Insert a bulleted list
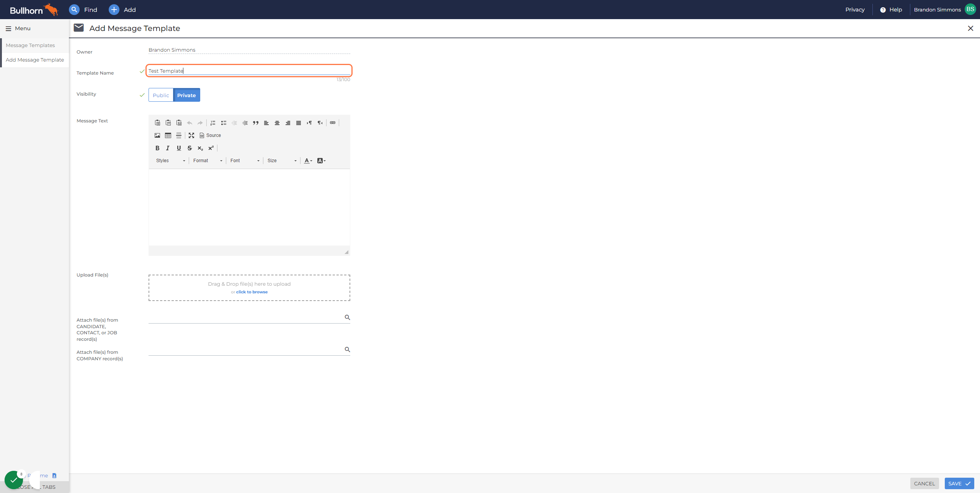980x493 pixels. 224,123
